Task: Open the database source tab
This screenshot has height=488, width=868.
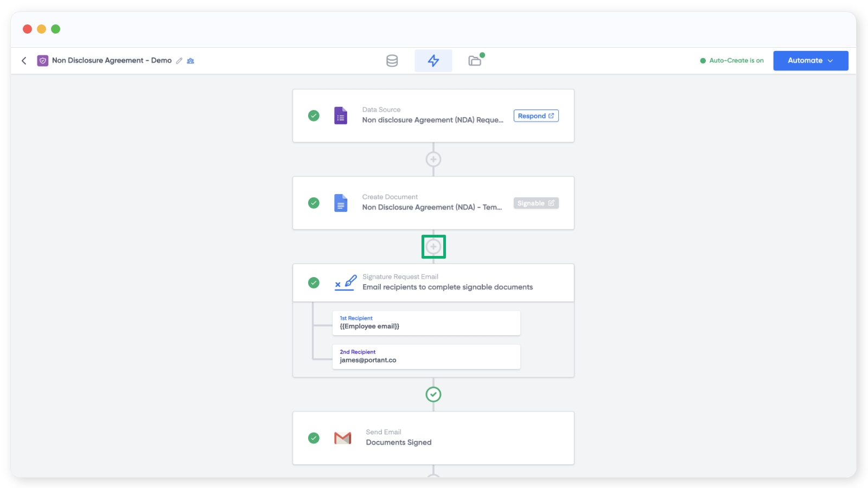Action: point(392,61)
